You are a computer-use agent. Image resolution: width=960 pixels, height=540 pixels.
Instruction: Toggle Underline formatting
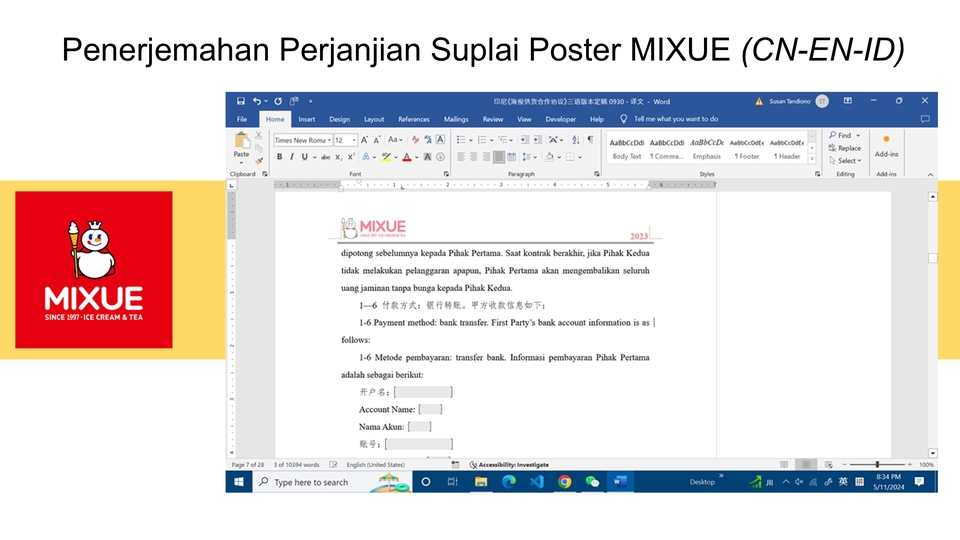click(x=304, y=157)
